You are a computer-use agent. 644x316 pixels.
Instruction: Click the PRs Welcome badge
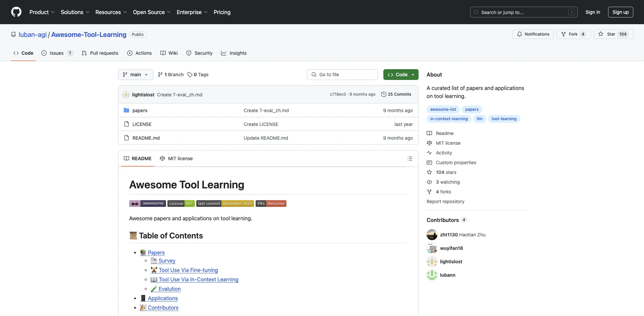coord(271,204)
